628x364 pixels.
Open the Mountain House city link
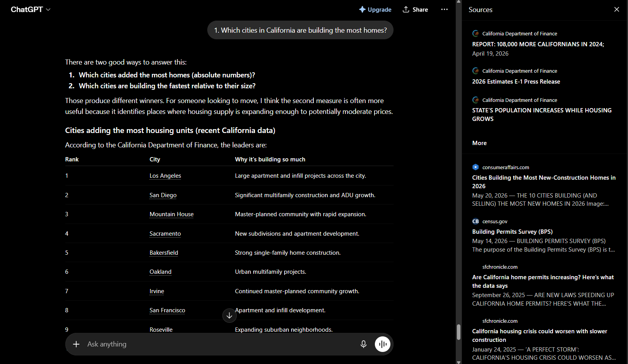click(171, 214)
